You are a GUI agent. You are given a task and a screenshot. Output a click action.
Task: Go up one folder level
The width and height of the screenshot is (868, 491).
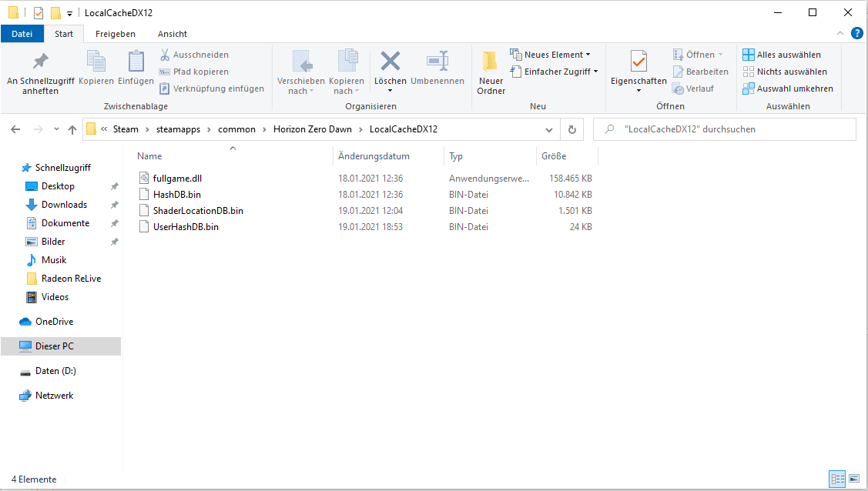(x=72, y=129)
